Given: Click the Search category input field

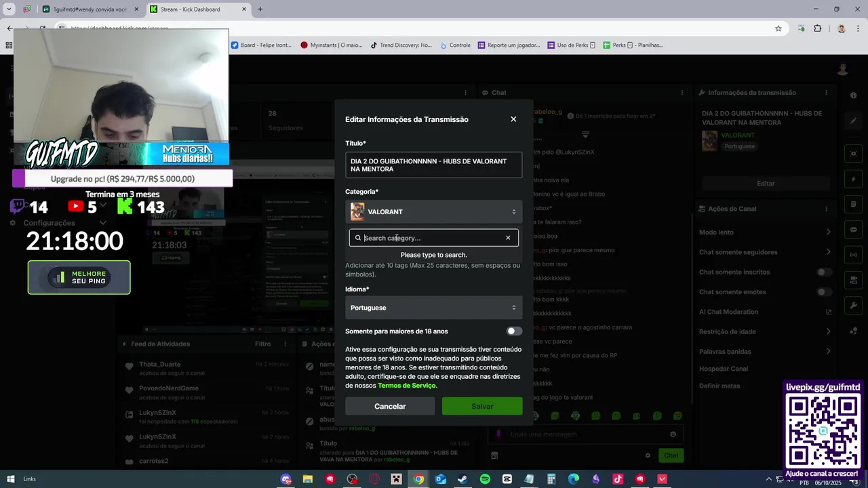Looking at the screenshot, I should coord(434,238).
